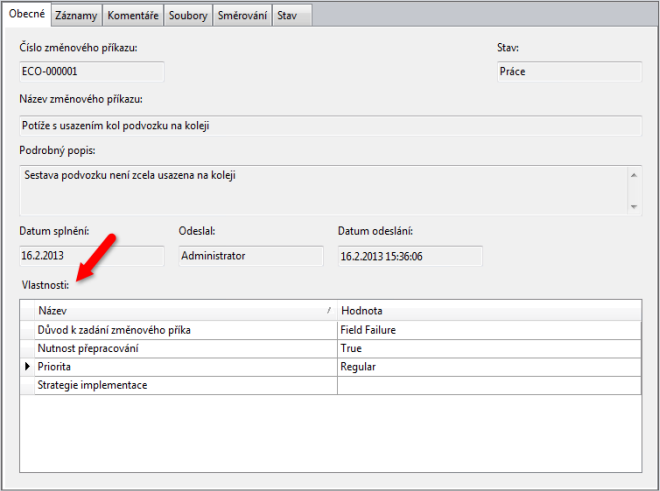
Task: Click the Regular value cell
Action: tap(490, 367)
